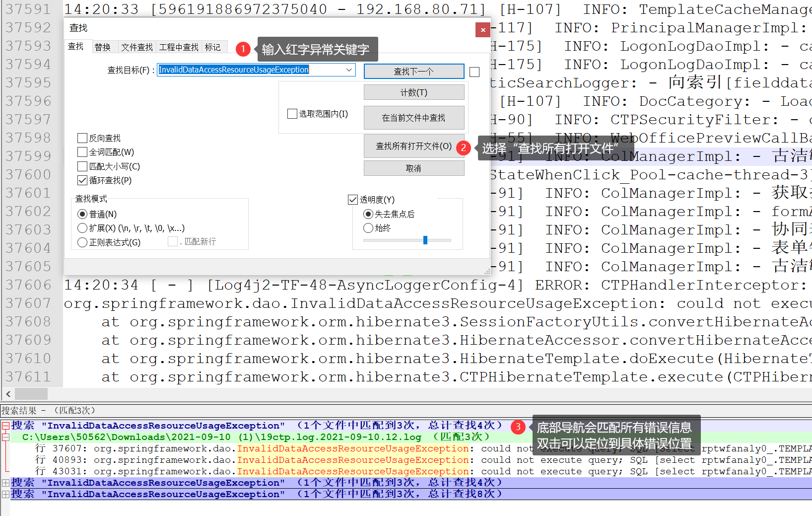Expand the 查找目标 history dropdown arrow
This screenshot has height=516, width=812.
click(x=349, y=70)
